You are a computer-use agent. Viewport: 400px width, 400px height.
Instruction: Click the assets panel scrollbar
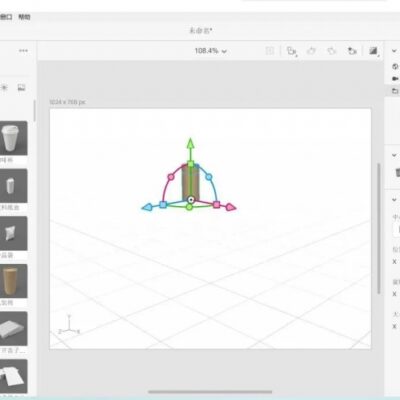click(34, 111)
